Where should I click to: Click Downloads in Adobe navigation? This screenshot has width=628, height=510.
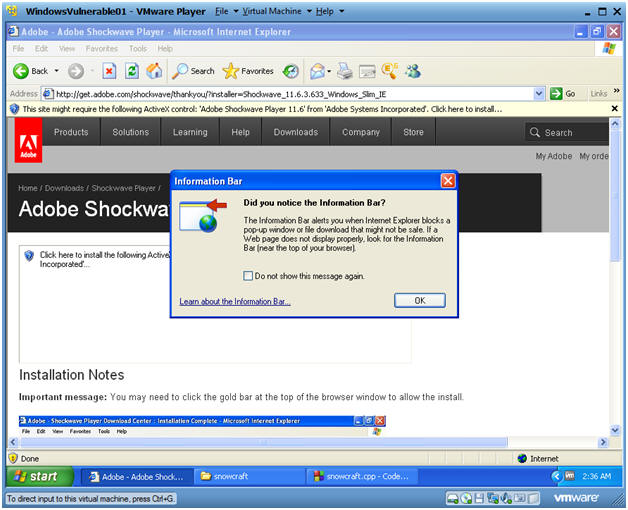(x=296, y=132)
